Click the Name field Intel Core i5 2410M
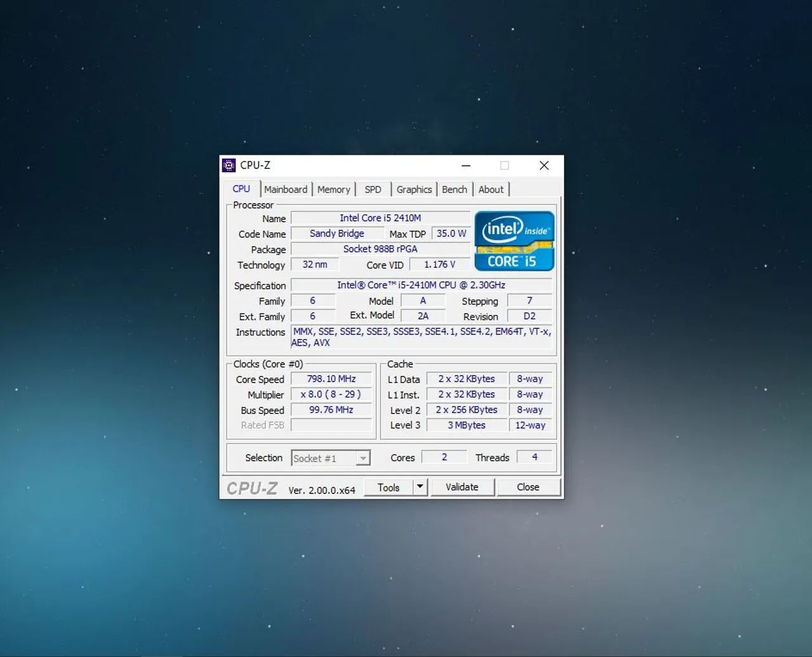 [380, 218]
